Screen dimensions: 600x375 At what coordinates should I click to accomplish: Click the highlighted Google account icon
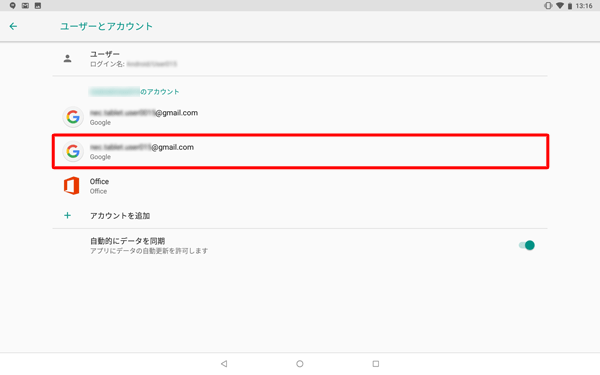[73, 151]
